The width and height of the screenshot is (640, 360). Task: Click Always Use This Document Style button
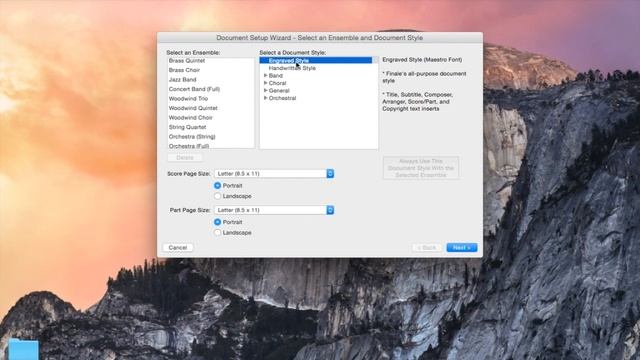(421, 168)
